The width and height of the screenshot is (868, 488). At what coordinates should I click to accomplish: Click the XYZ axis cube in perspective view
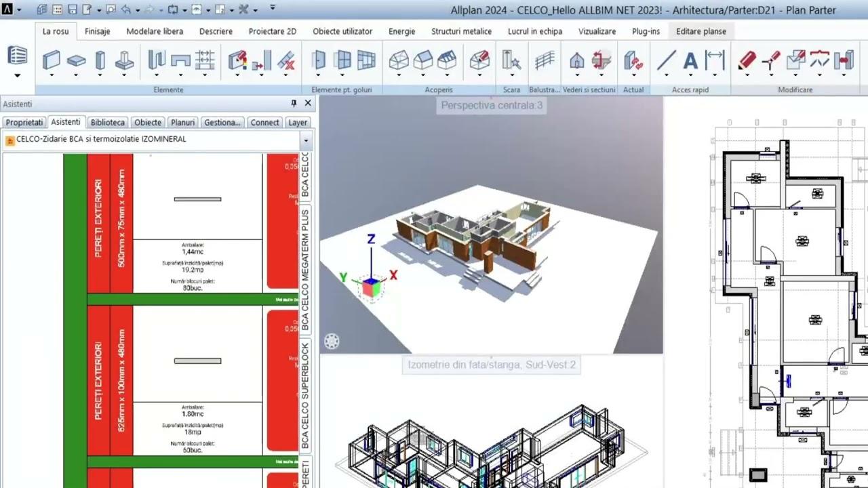pos(372,287)
